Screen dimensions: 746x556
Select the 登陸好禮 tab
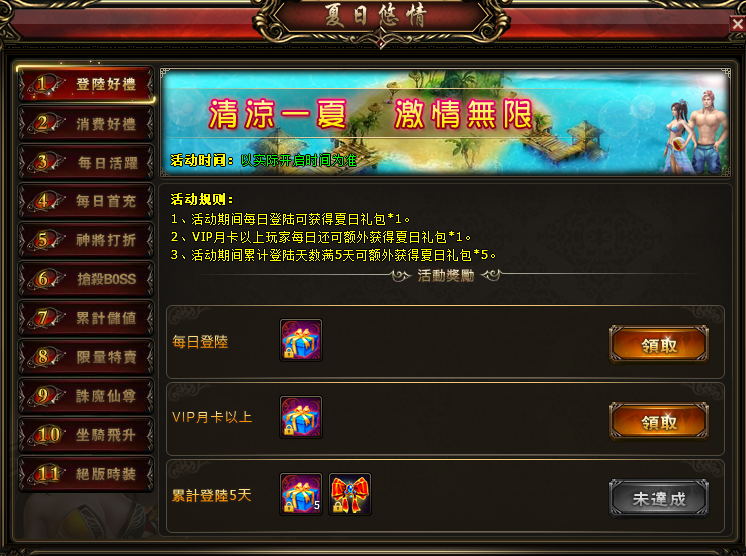click(86, 84)
